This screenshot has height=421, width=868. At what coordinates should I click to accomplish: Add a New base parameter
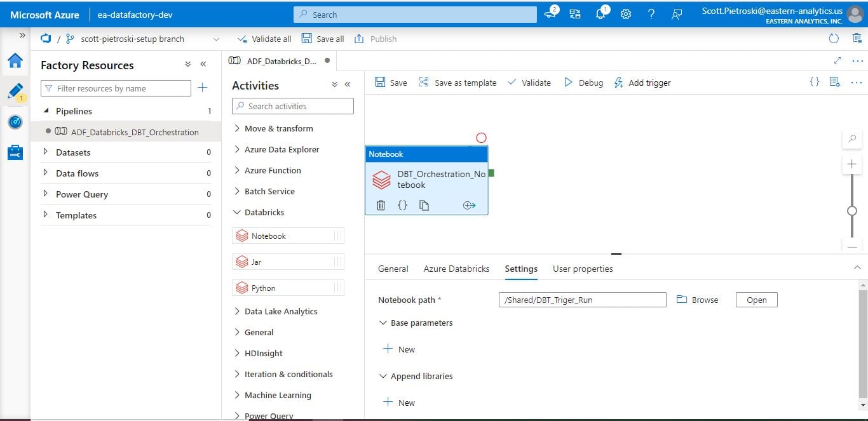(399, 349)
